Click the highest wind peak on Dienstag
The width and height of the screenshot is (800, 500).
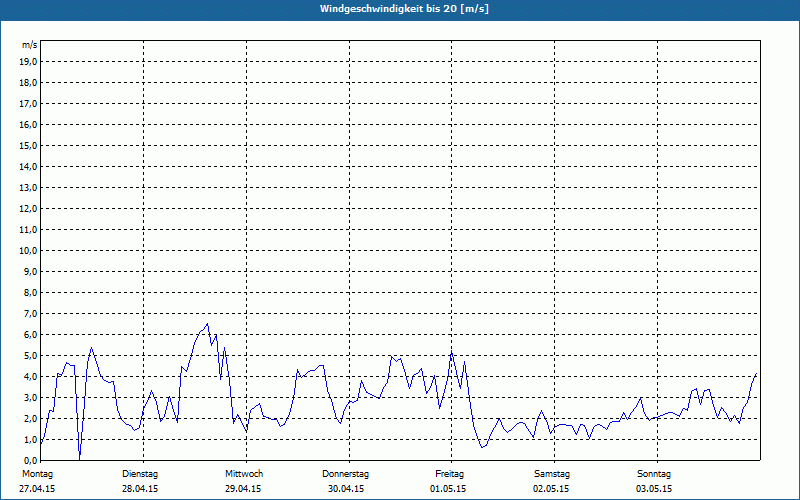point(207,323)
